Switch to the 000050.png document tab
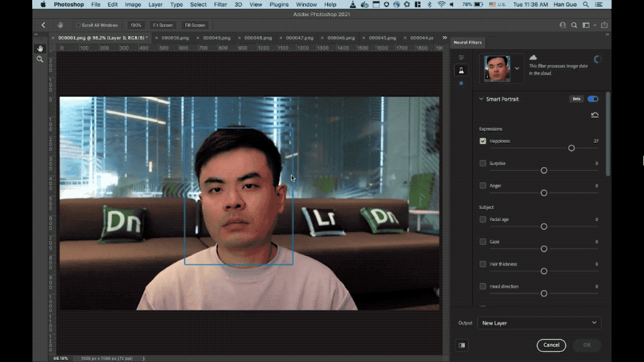 pos(174,38)
